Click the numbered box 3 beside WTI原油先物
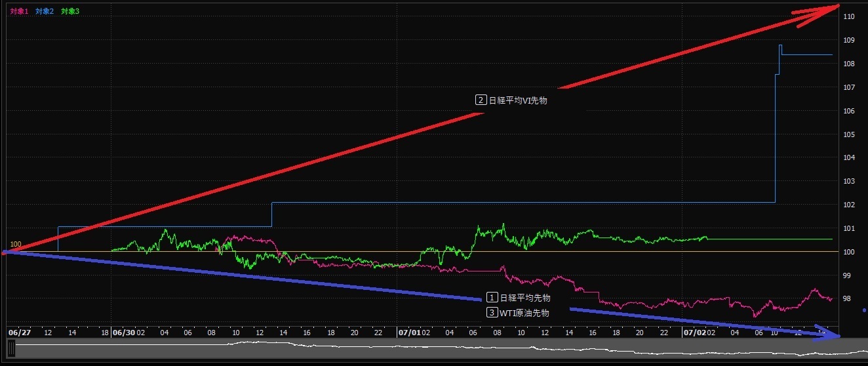The height and width of the screenshot is (366, 868). 492,313
